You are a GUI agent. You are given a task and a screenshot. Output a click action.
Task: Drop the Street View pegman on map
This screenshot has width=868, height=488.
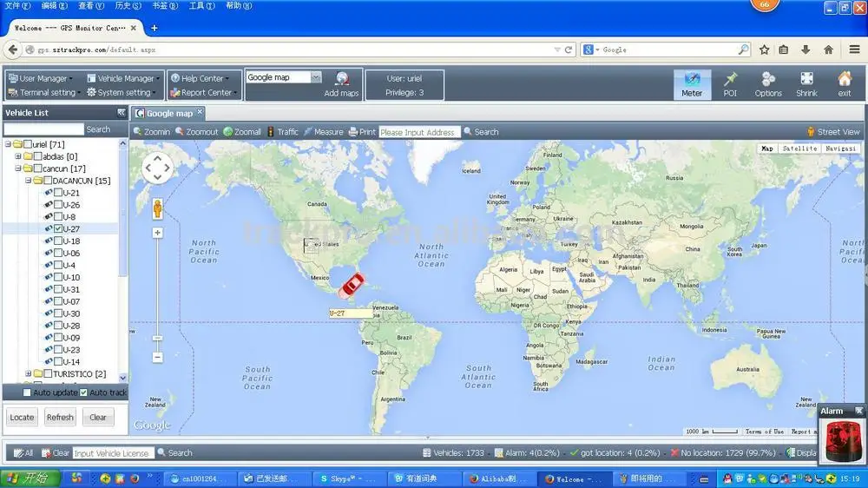point(158,208)
